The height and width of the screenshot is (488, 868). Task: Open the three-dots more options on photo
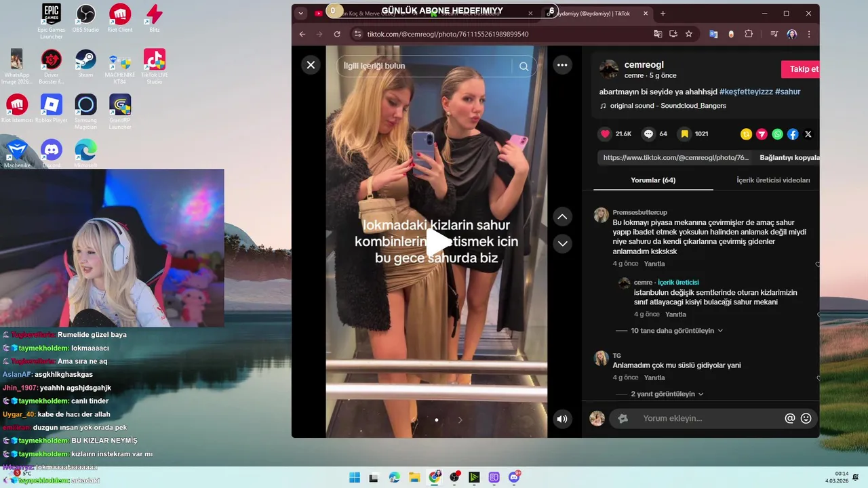(562, 65)
